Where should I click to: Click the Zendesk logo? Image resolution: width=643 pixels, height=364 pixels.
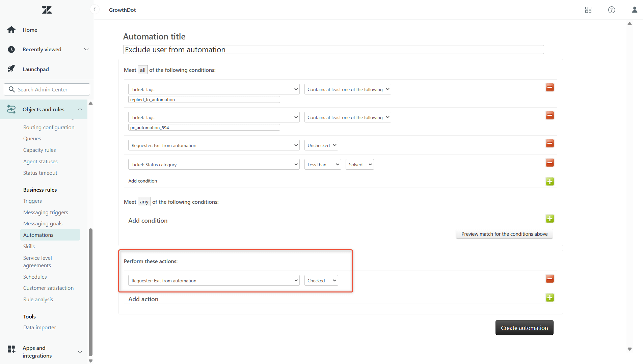pyautogui.click(x=47, y=10)
